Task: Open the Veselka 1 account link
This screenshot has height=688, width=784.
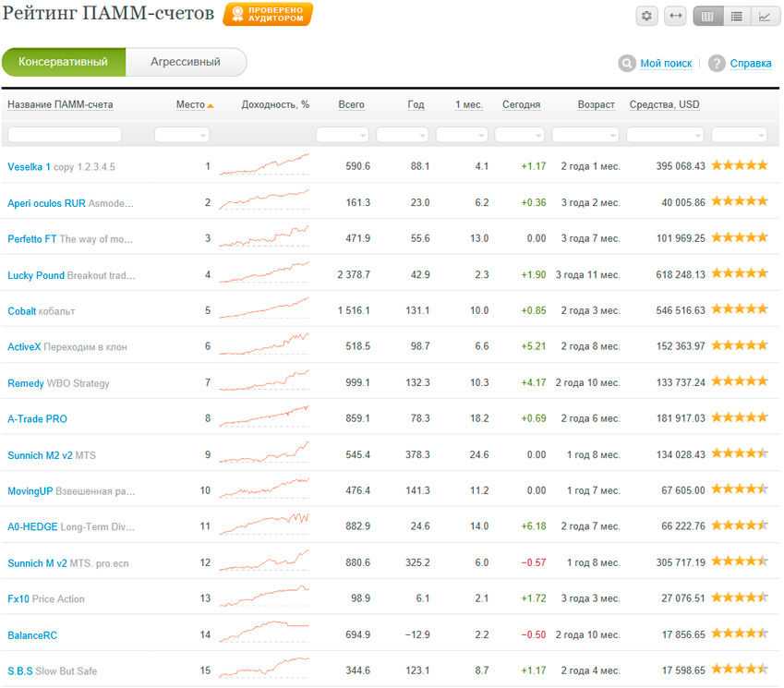Action: click(29, 167)
